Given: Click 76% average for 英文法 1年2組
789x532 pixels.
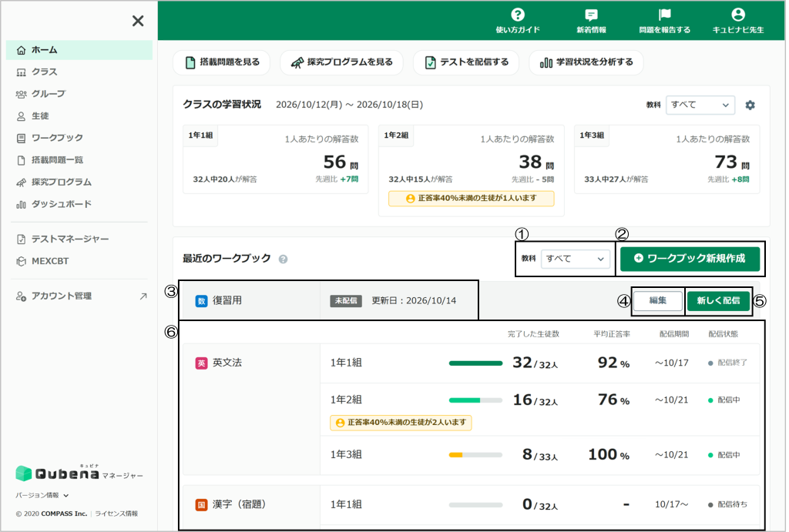Looking at the screenshot, I should pos(613,400).
